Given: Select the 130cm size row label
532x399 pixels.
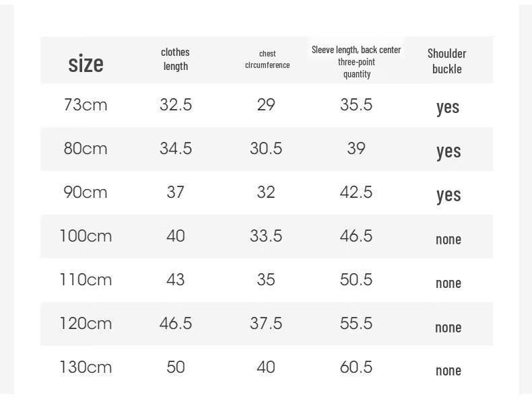Looking at the screenshot, I should (x=86, y=367).
